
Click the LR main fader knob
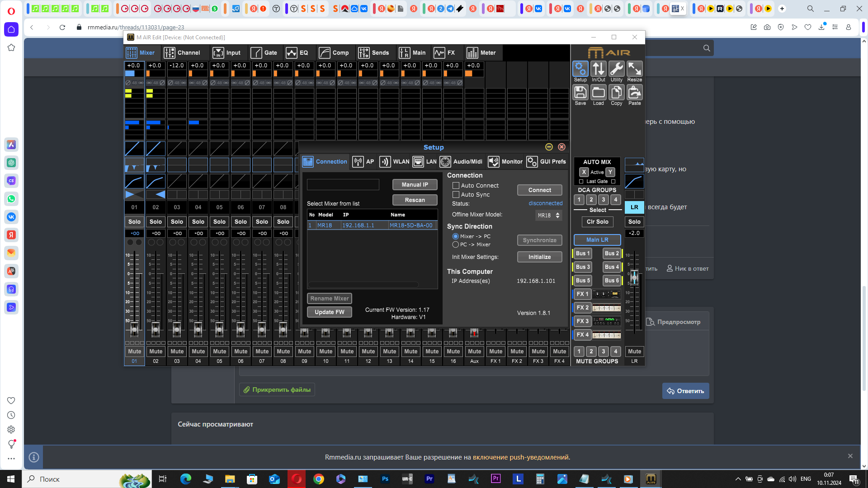(x=634, y=277)
